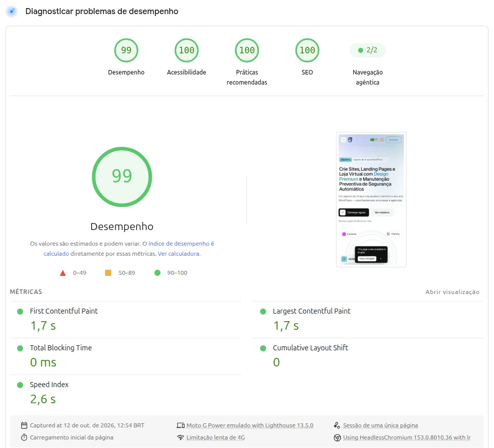The image size is (494, 448).
Task: Click the session icon beside Sessão de uma única página
Action: [x=337, y=425]
